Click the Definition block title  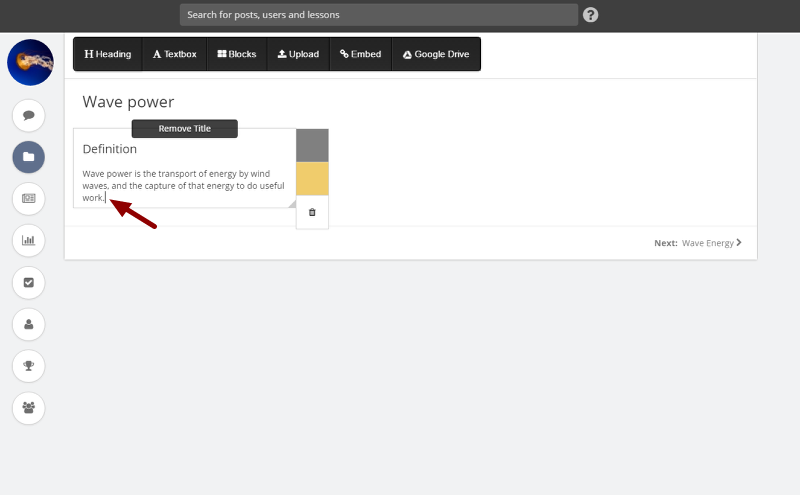pyautogui.click(x=110, y=149)
